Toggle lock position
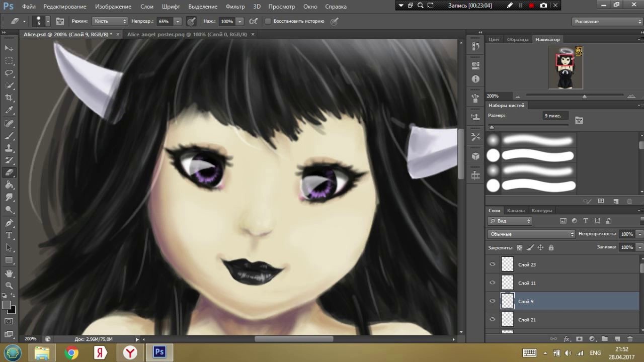Image resolution: width=644 pixels, height=362 pixels. point(540,247)
